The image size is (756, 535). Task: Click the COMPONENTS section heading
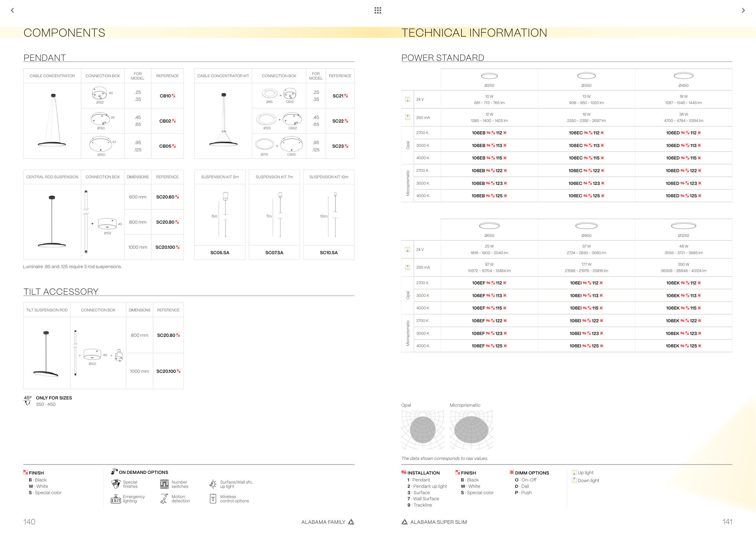click(x=64, y=33)
